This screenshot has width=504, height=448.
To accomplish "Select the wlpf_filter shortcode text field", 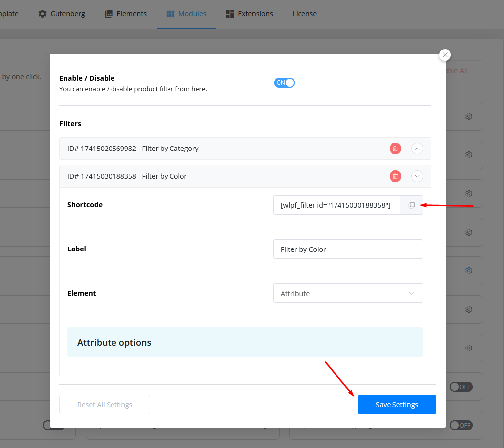I will [x=336, y=205].
